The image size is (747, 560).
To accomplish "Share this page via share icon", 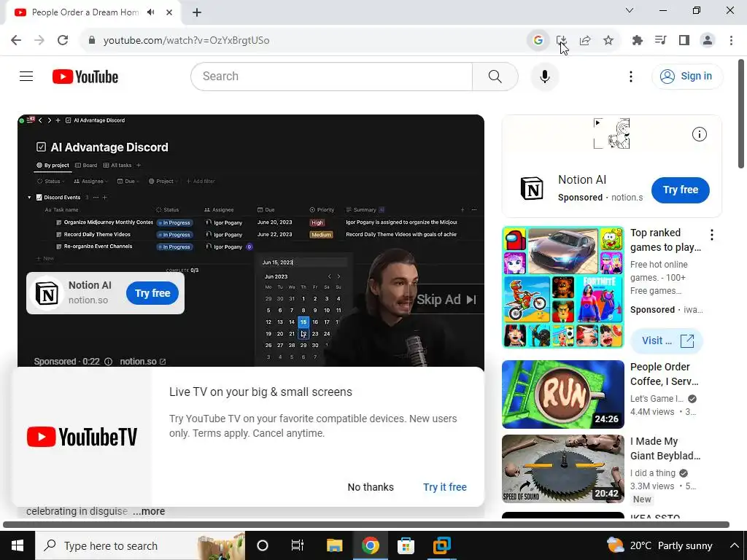I will [585, 41].
